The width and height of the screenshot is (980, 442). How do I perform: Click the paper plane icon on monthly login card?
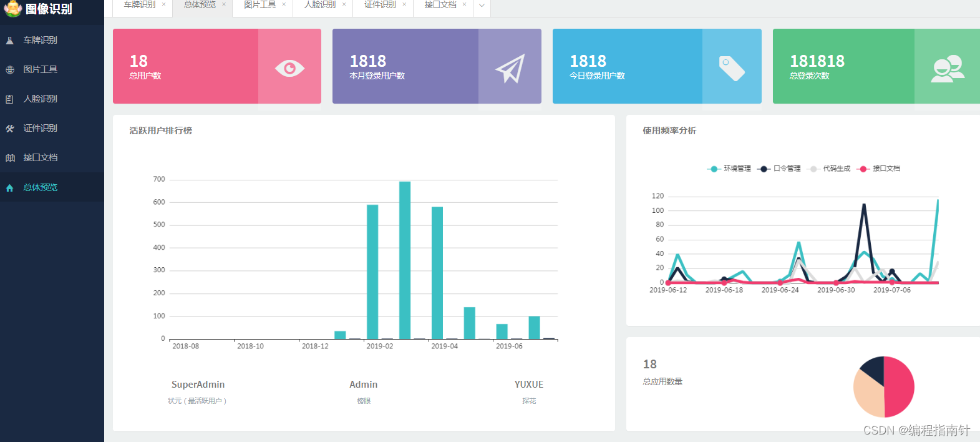click(510, 68)
